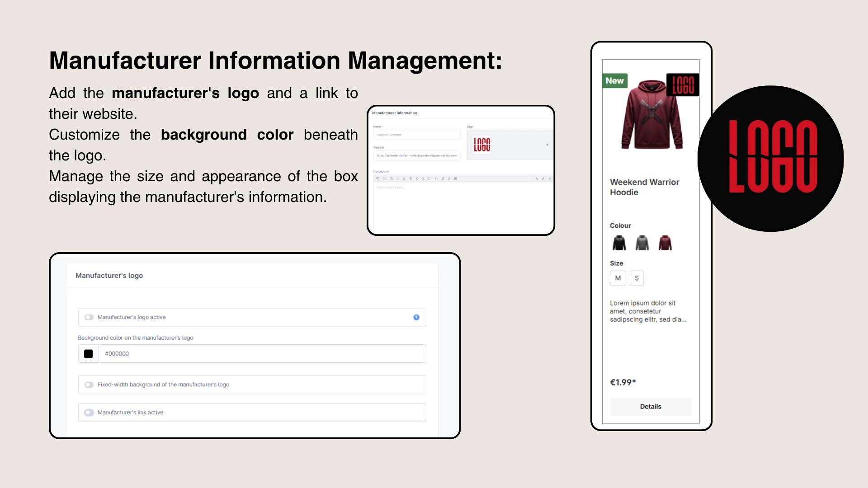Click Underline in the description editor toolbar

click(404, 178)
